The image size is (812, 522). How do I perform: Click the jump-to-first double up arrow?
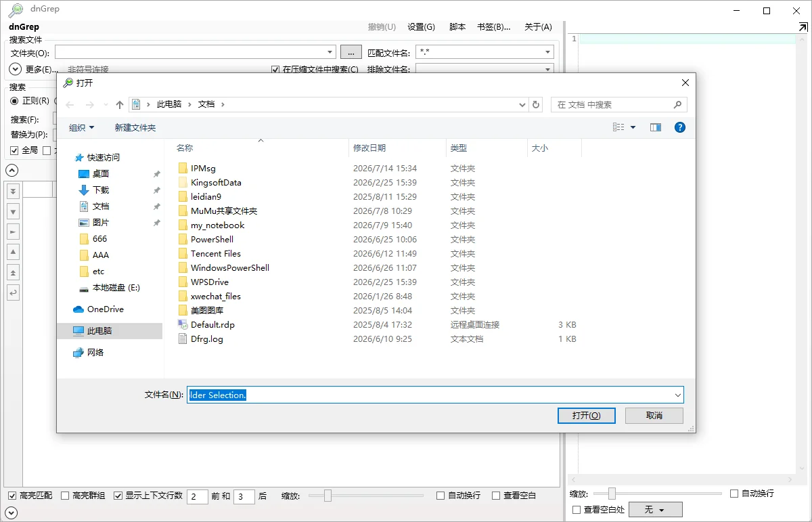[x=13, y=272]
